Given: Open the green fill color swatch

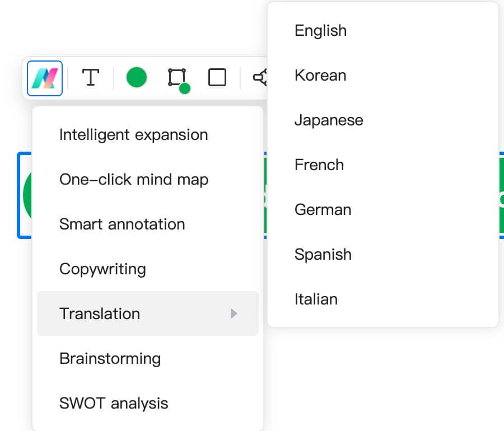Looking at the screenshot, I should pos(136,77).
